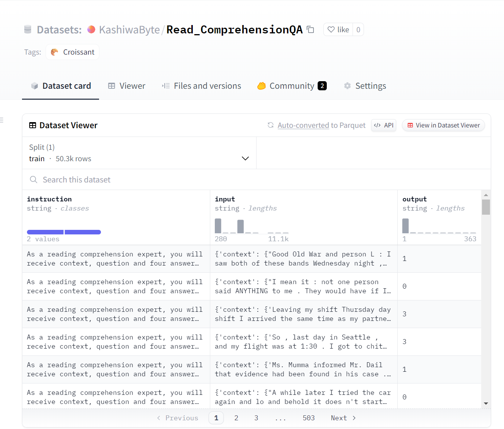Open the Files and versions tab
Screen dimensions: 504x429
(202, 86)
